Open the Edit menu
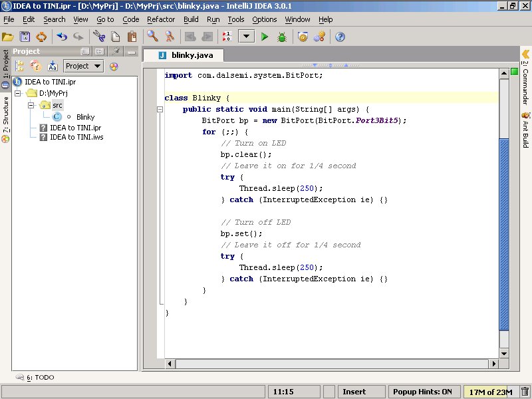 29,19
